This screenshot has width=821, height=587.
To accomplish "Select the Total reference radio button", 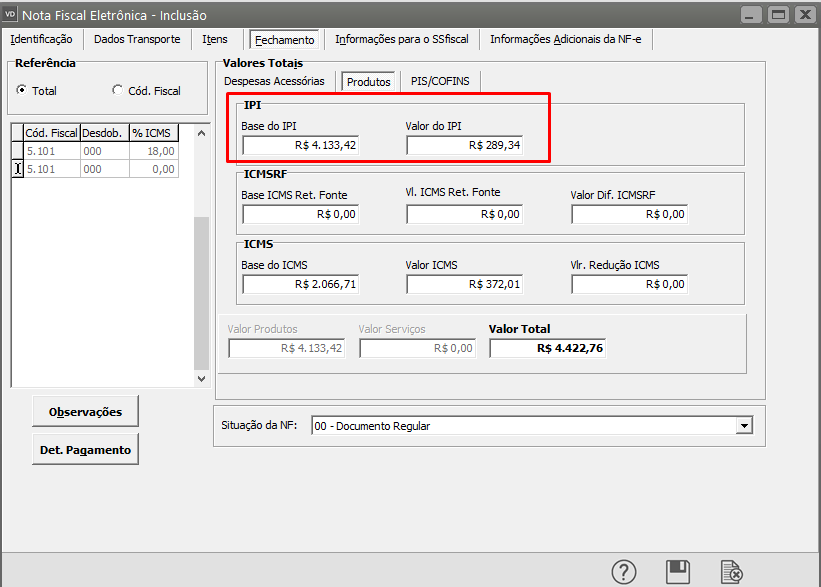I will pos(22,90).
